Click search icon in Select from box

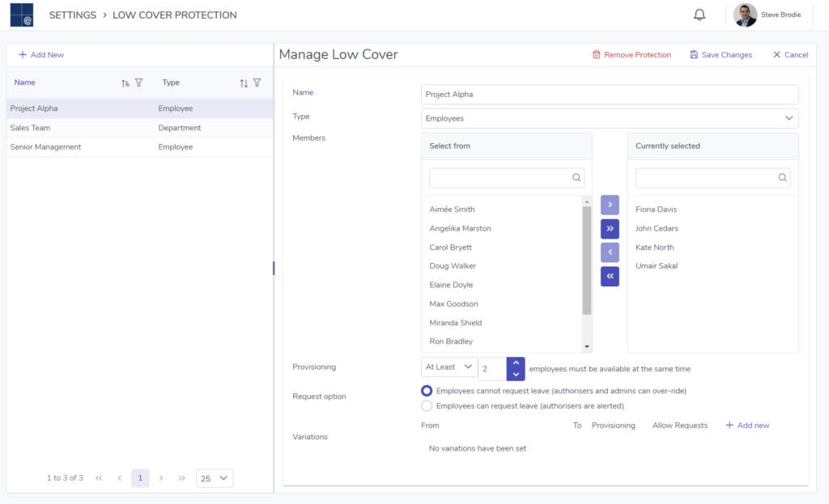[x=576, y=178]
